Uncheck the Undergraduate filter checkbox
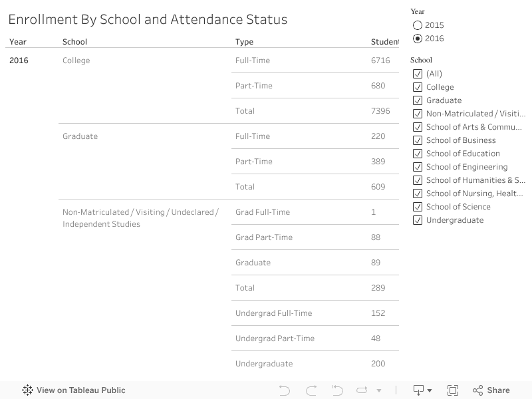Image resolution: width=532 pixels, height=399 pixels. 418,220
